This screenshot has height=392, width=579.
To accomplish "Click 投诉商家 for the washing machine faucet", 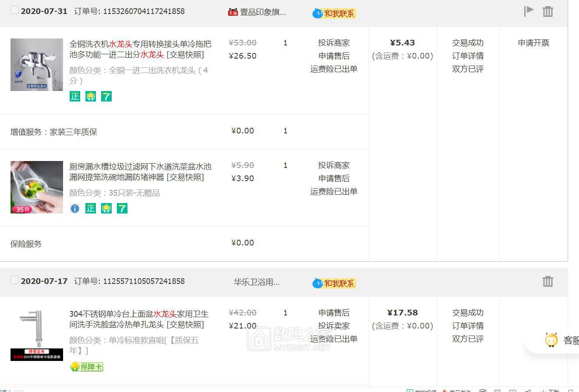I will pyautogui.click(x=334, y=43).
